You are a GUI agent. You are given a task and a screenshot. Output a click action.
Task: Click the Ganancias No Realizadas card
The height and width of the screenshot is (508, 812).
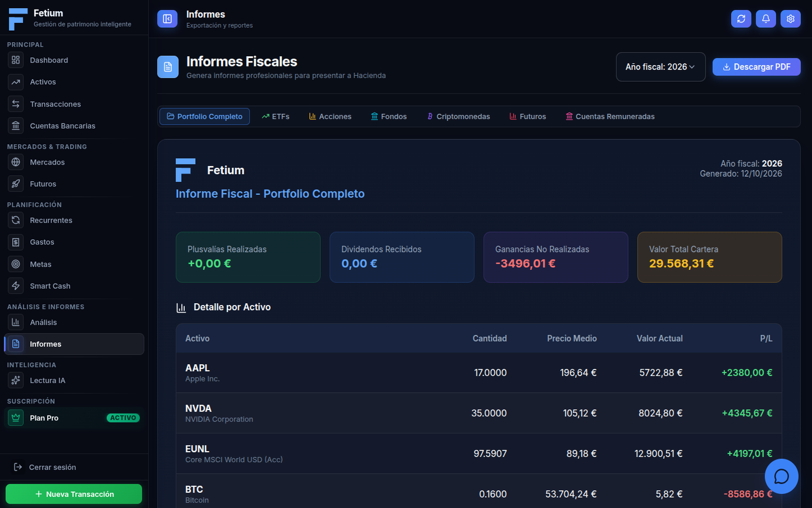(556, 257)
